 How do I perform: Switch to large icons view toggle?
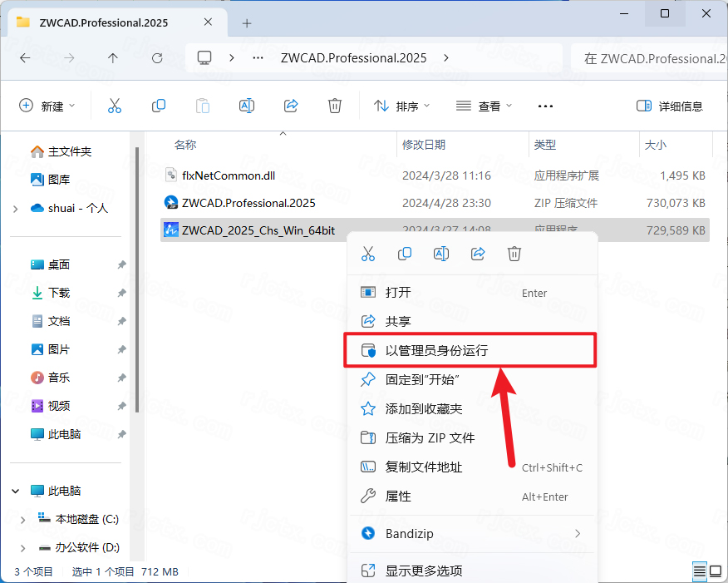point(716,571)
